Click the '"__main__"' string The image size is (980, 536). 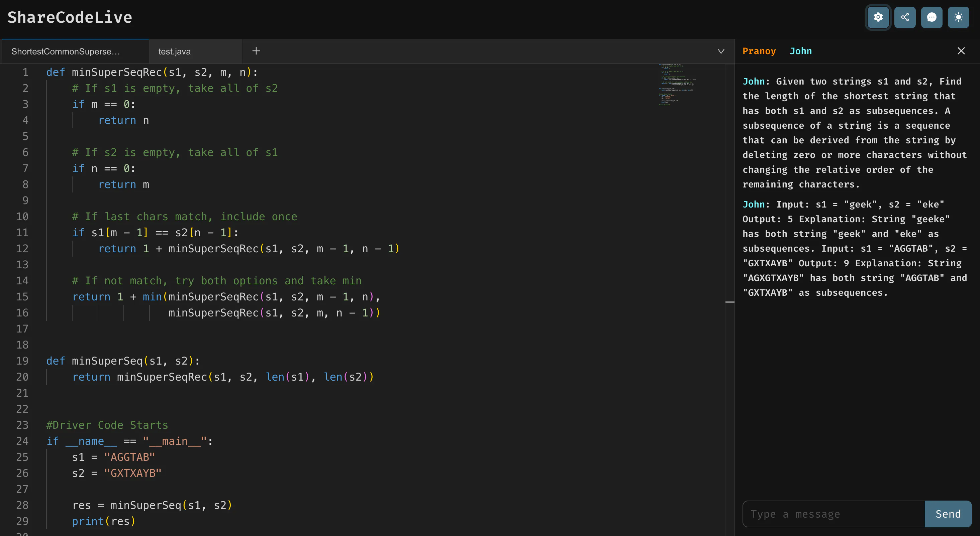click(175, 441)
